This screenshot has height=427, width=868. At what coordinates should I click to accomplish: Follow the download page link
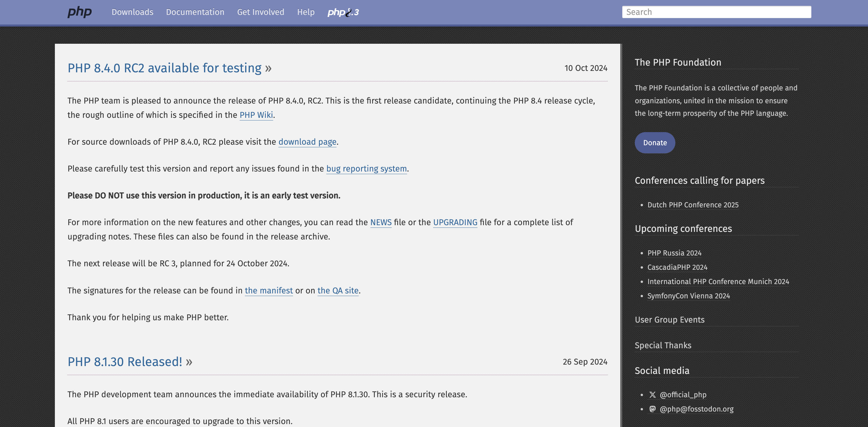pos(307,142)
